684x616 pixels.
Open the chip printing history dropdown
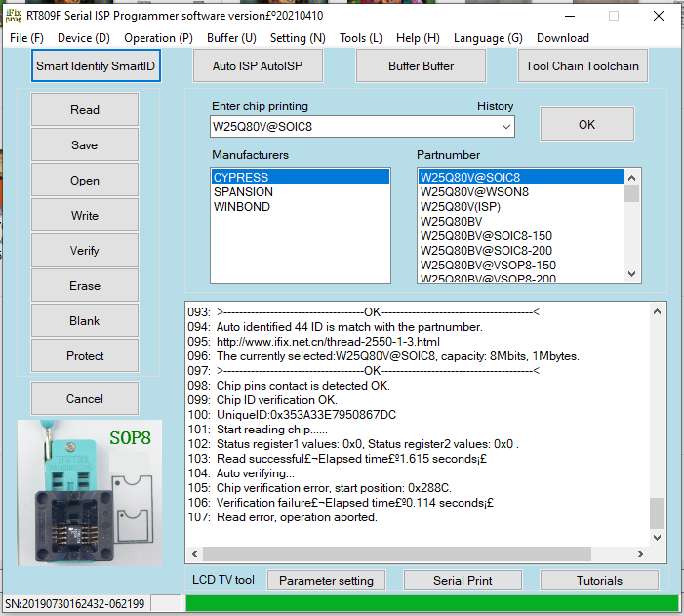pos(505,127)
